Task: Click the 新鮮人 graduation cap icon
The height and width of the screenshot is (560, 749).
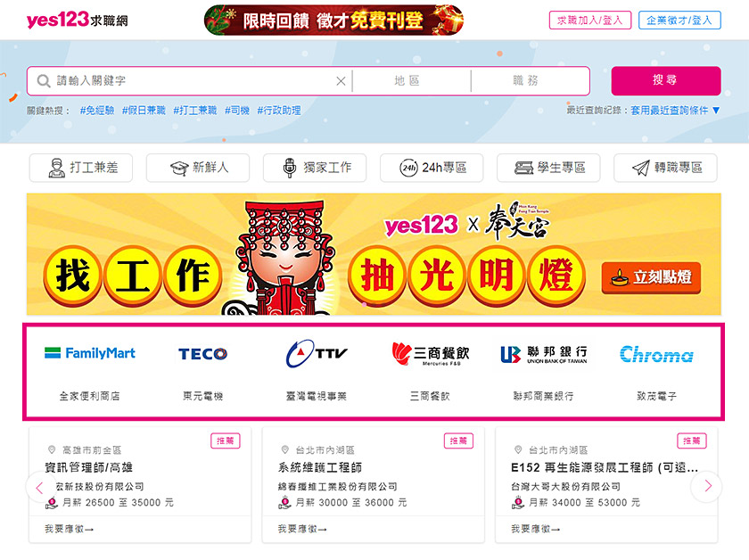Action: coord(179,169)
